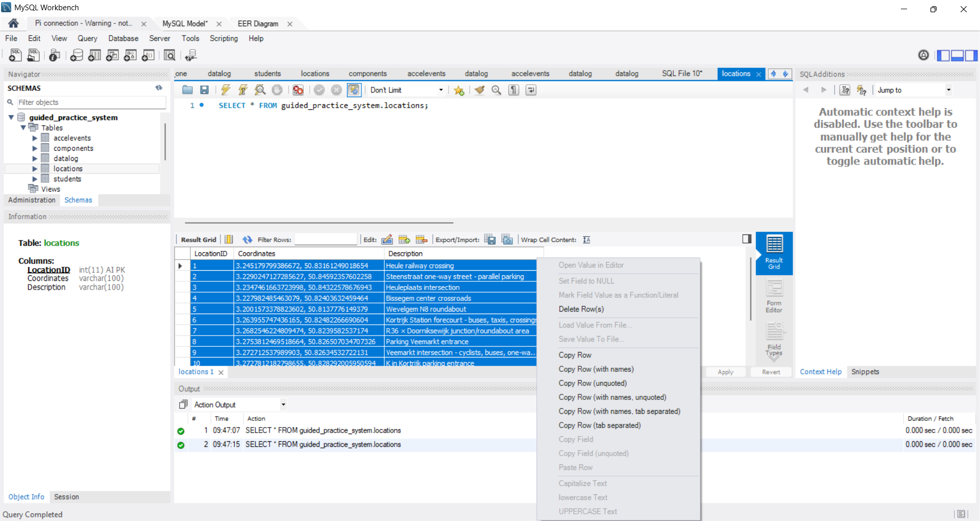This screenshot has width=980, height=521.
Task: Expand the components table node
Action: (x=35, y=148)
